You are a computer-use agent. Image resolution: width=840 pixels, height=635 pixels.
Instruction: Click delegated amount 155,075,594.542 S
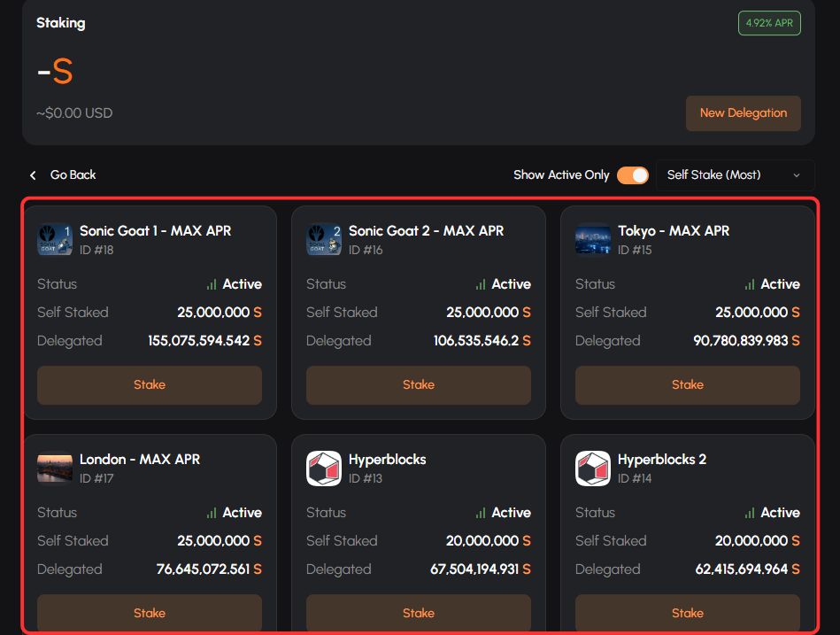coord(204,341)
